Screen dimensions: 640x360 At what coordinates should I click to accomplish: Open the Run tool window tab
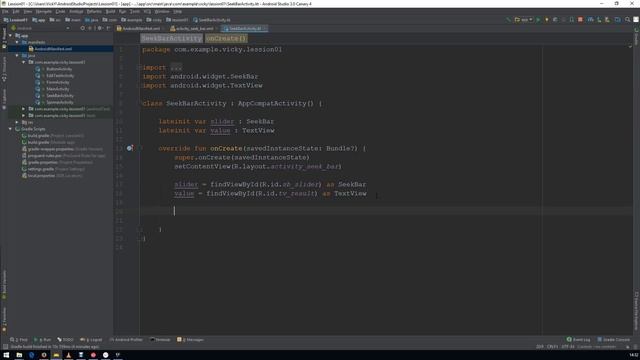42,340
